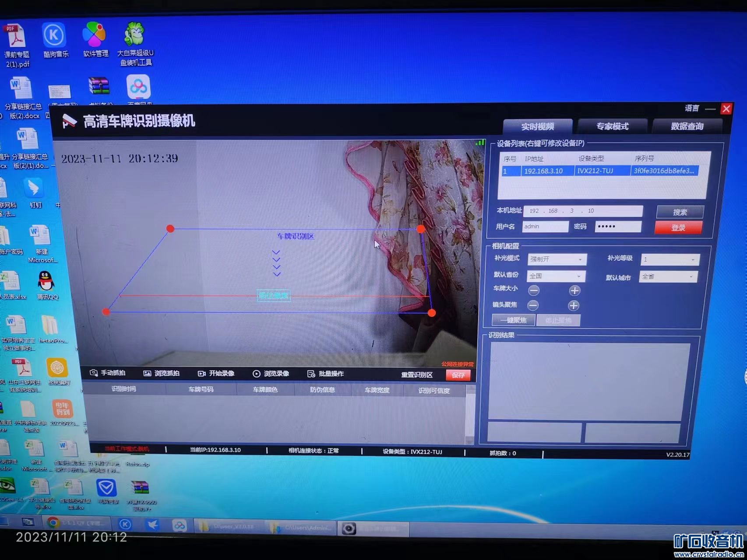Select device row 192.168.3.10
This screenshot has height=560, width=747.
coord(599,171)
